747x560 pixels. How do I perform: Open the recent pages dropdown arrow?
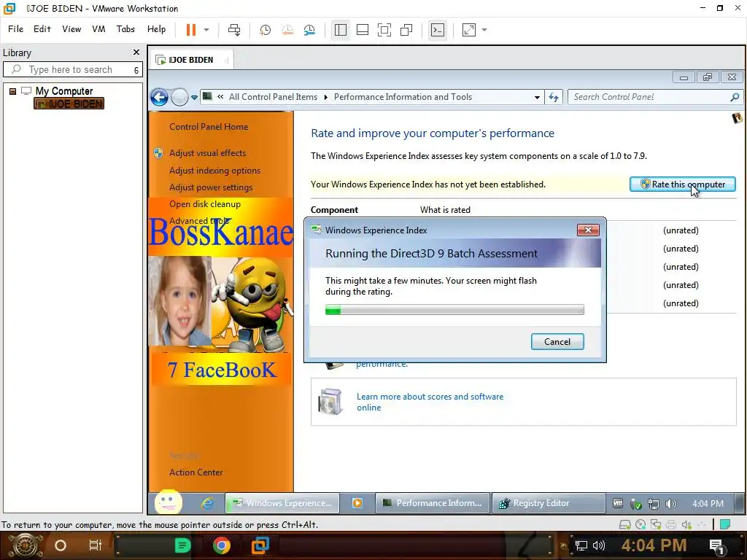194,98
